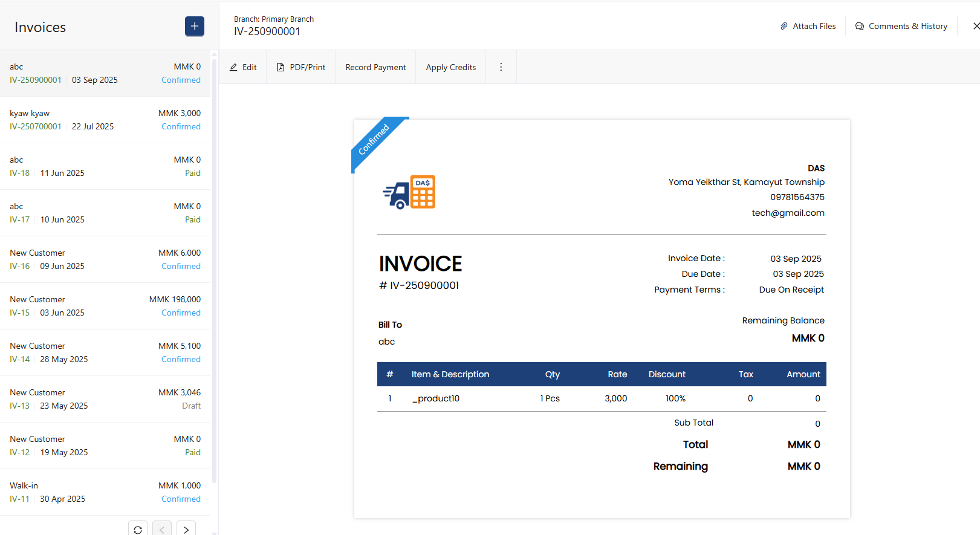The image size is (980, 535).
Task: Click the plus button to add new invoice
Action: coord(195,26)
